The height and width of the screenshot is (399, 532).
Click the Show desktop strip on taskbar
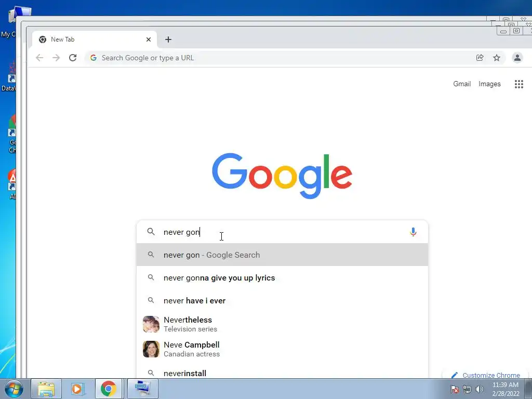pyautogui.click(x=529, y=389)
